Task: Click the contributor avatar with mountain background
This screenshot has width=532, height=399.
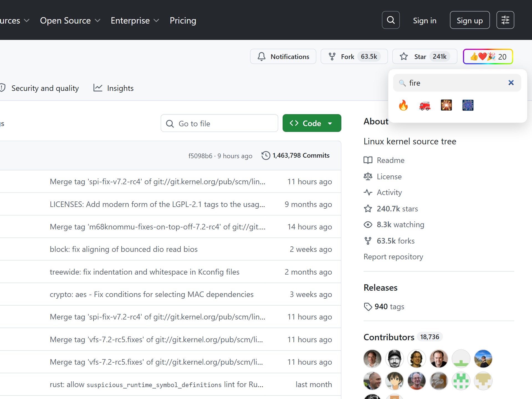Action: [483, 359]
